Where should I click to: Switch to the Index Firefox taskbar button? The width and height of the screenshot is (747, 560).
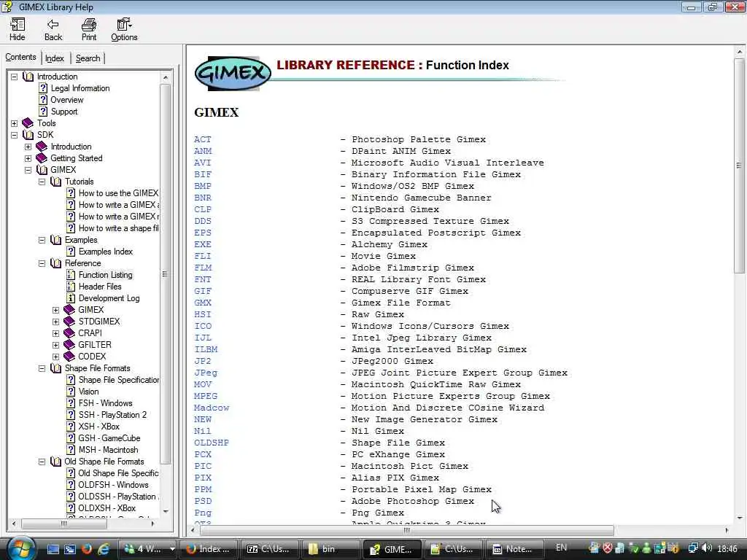click(x=209, y=549)
